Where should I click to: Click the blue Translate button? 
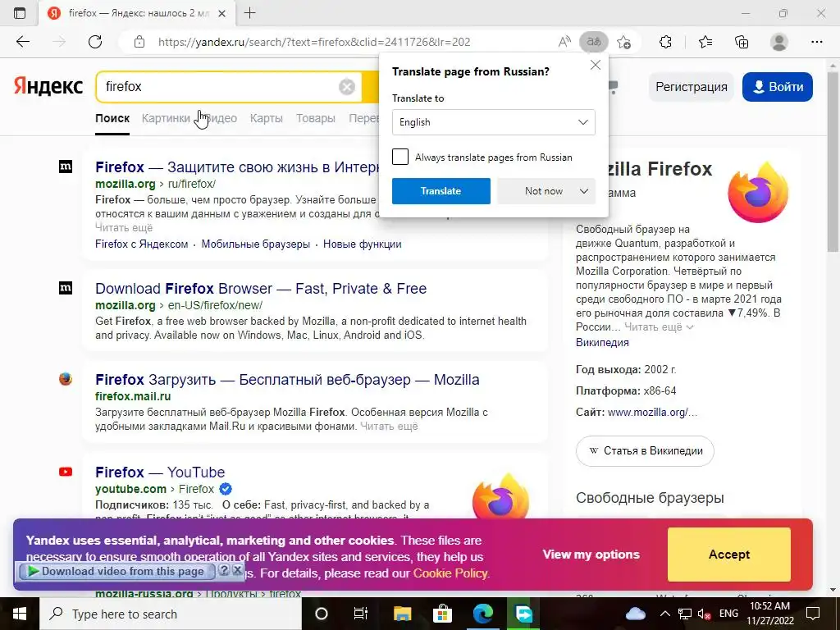pos(441,190)
